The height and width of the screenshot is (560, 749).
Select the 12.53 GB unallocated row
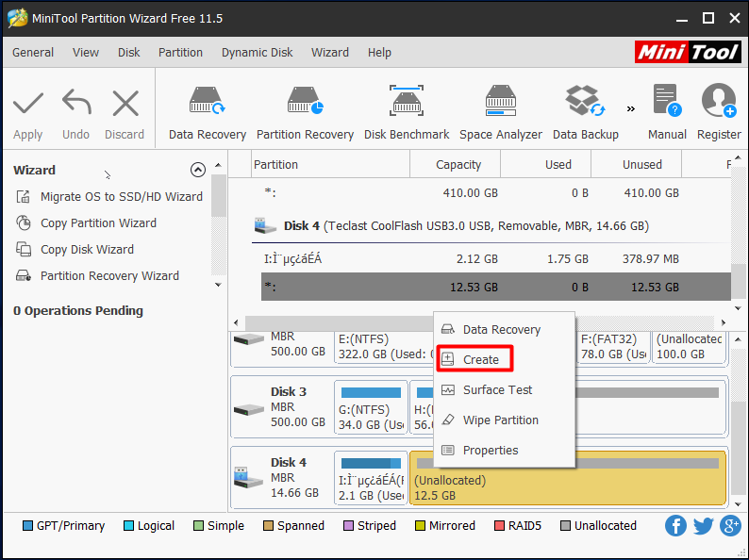[496, 287]
